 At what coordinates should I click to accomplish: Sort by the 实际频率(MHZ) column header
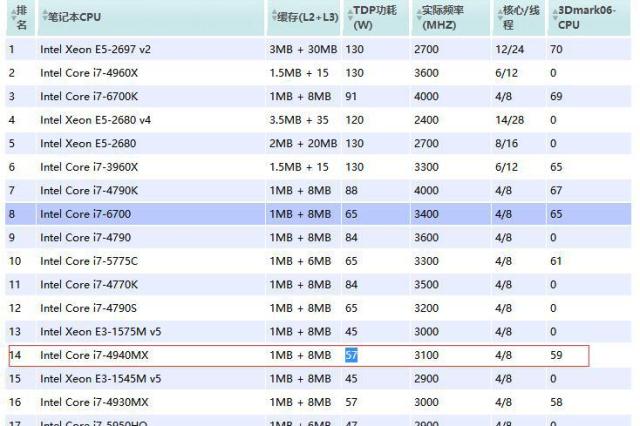[451, 18]
